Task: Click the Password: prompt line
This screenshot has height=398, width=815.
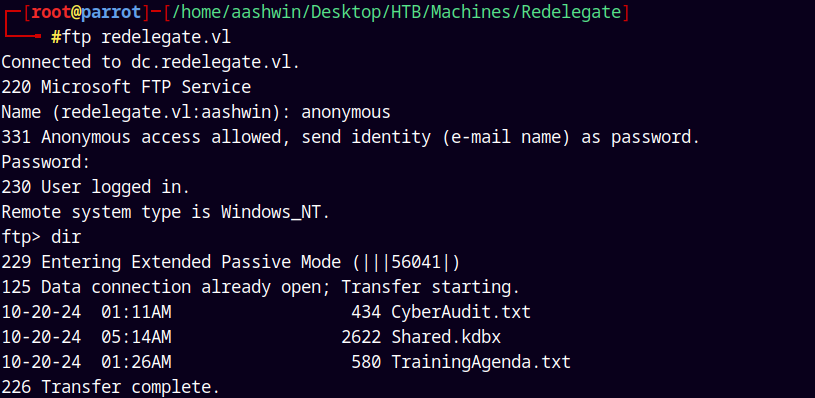Action: tap(46, 163)
